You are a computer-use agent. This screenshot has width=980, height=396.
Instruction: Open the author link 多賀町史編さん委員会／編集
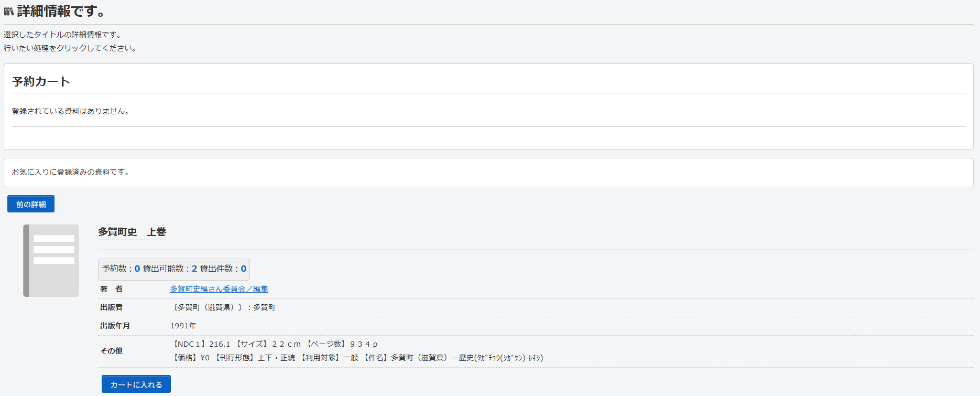[219, 289]
